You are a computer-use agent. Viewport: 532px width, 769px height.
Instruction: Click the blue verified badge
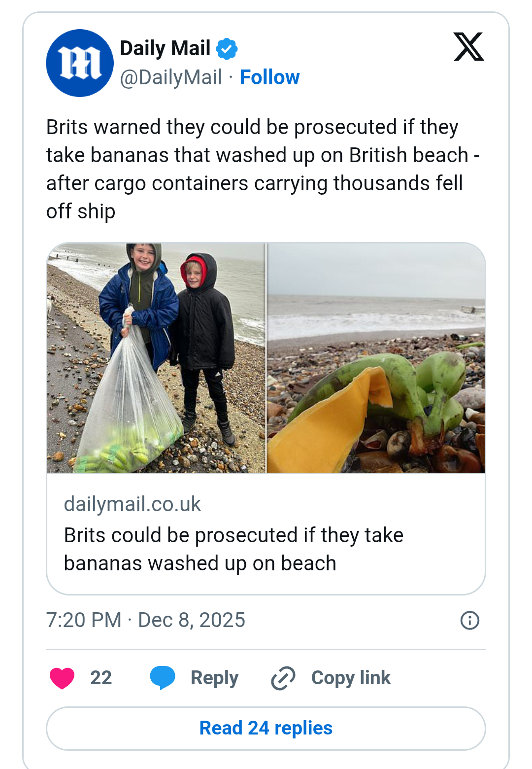coord(227,49)
